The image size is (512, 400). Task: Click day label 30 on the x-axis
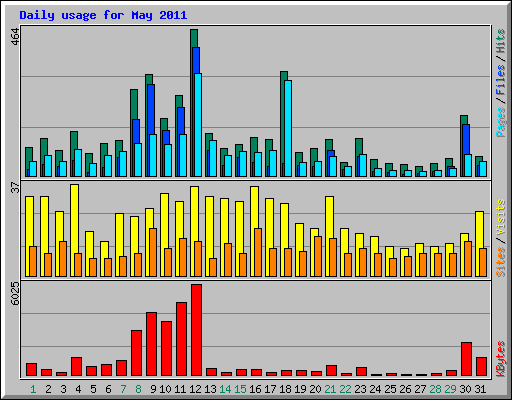tap(465, 389)
